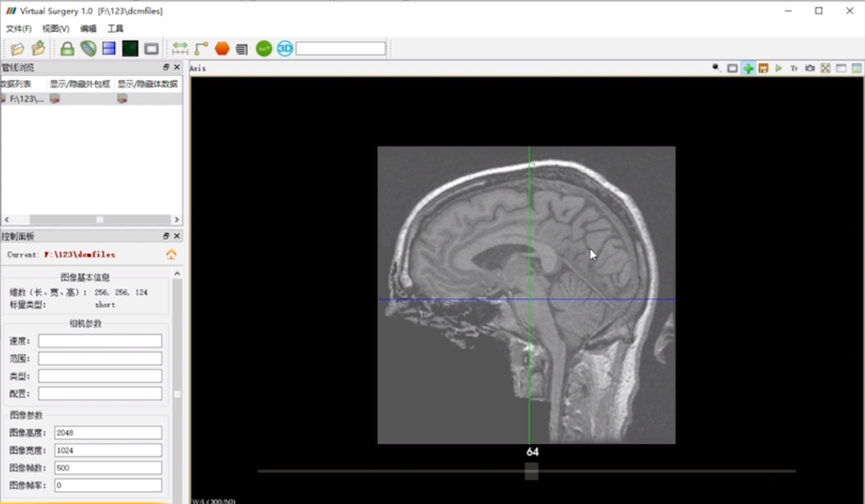Open the 文件(F) menu
The image size is (865, 504).
click(x=18, y=29)
